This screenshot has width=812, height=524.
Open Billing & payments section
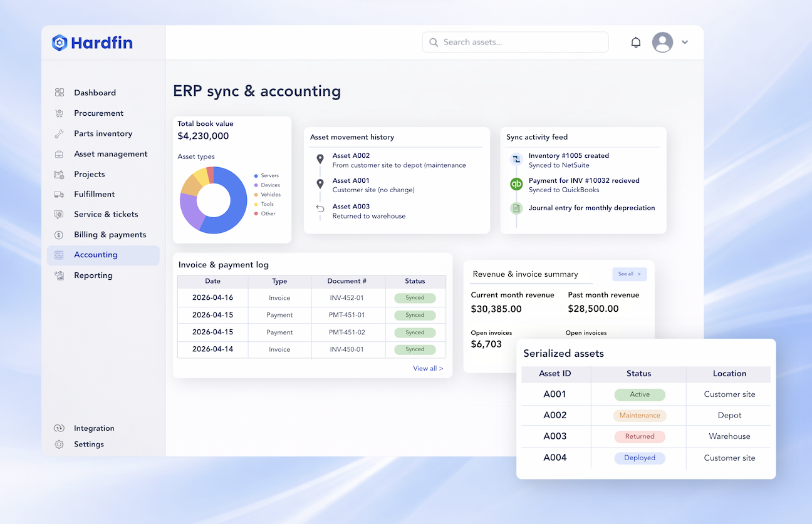110,235
